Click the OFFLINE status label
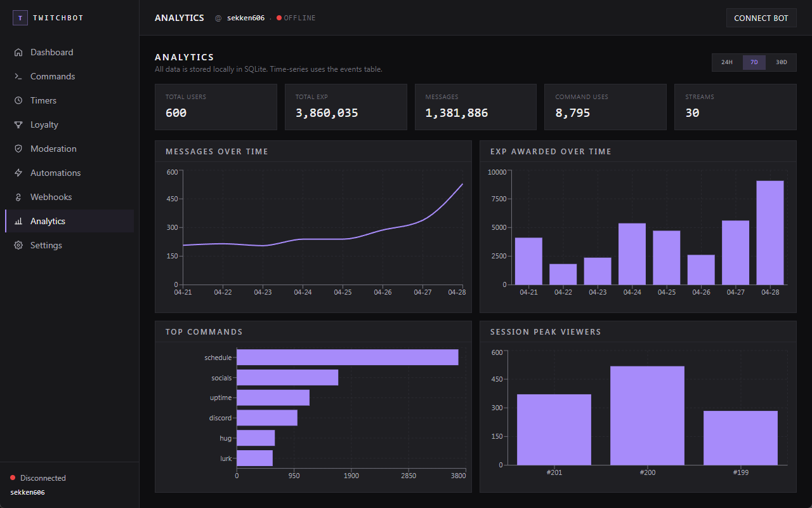 pos(299,18)
